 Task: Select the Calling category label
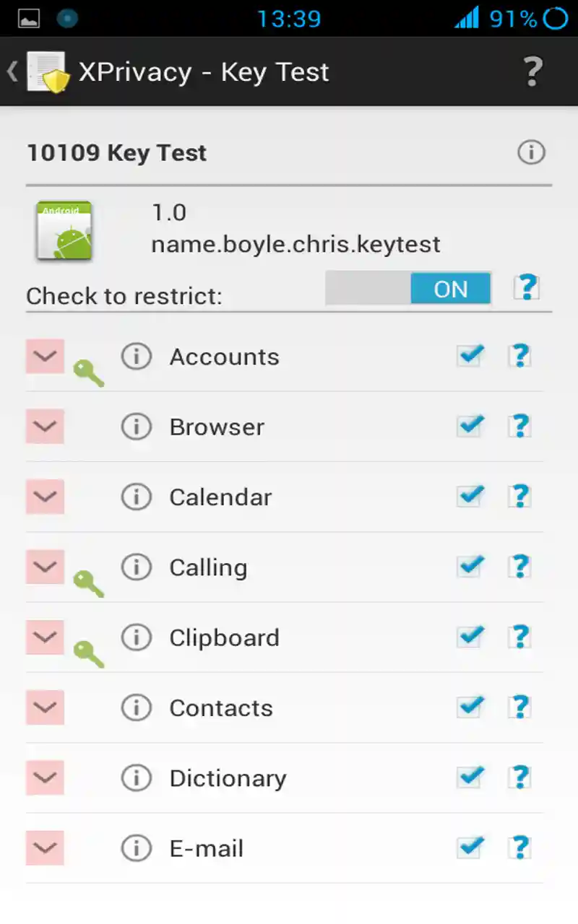tap(208, 567)
